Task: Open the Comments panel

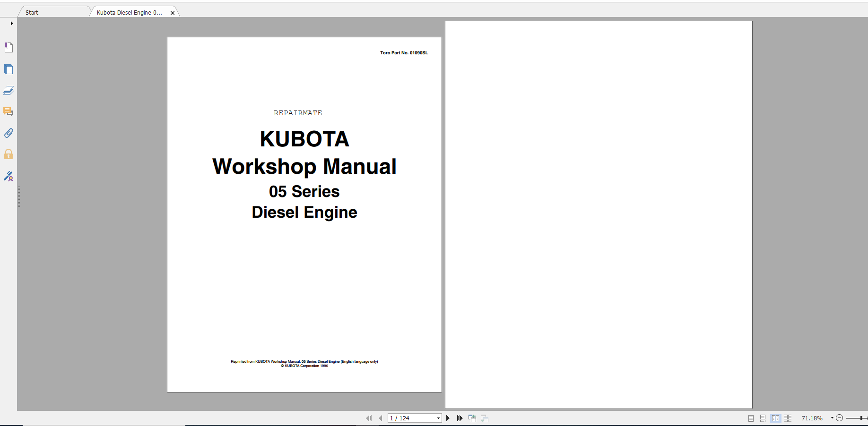Action: (x=9, y=112)
